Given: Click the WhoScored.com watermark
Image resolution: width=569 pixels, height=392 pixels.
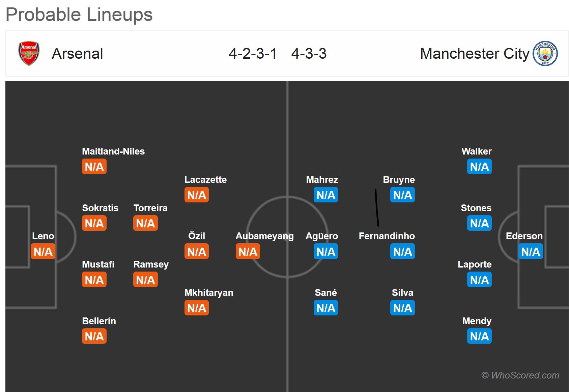Looking at the screenshot, I should [x=520, y=375].
